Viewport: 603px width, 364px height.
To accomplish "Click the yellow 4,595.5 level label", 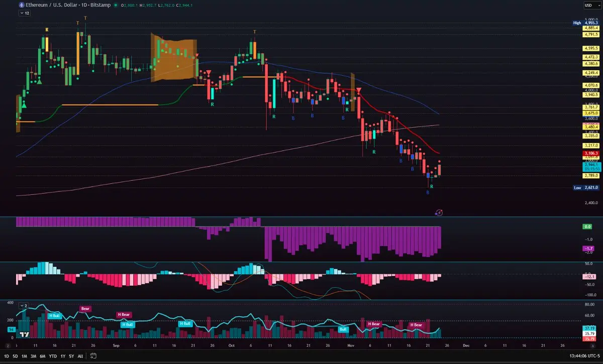I will (x=590, y=48).
